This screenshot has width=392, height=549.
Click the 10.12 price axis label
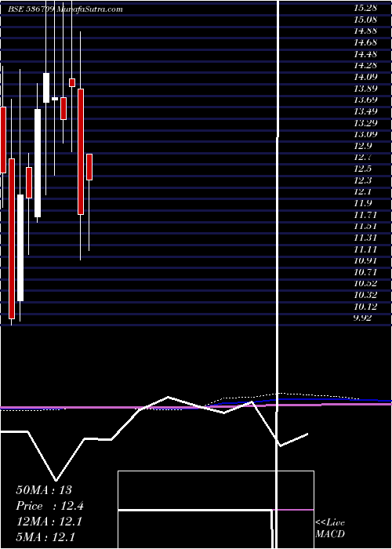coord(365,307)
